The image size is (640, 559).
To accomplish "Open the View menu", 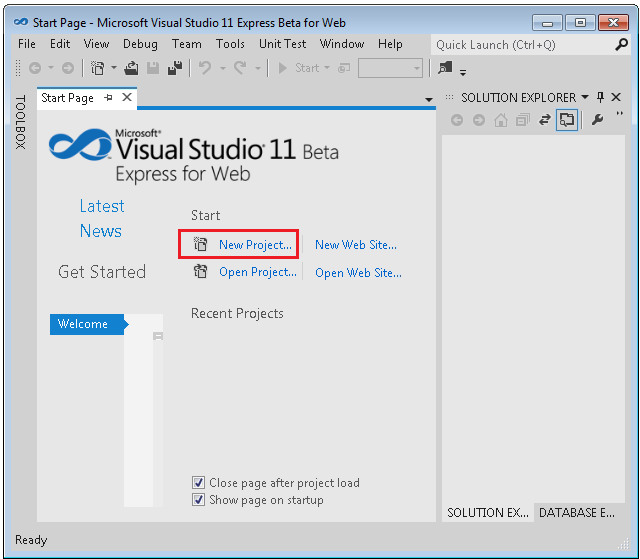I will (x=96, y=44).
